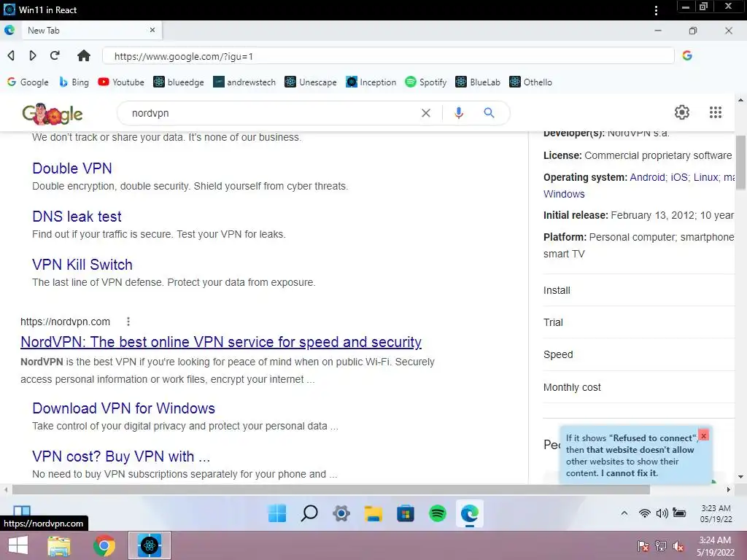Open the Inception bookmark
The height and width of the screenshot is (560, 747).
pos(371,82)
